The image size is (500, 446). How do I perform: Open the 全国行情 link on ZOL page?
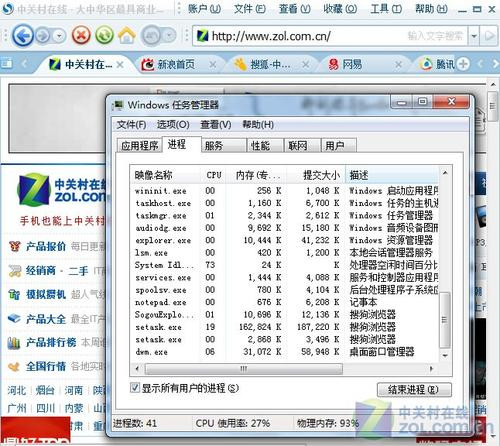(x=46, y=366)
